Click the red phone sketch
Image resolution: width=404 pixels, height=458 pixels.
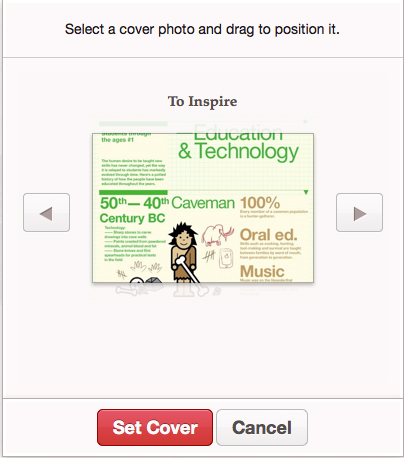click(226, 258)
